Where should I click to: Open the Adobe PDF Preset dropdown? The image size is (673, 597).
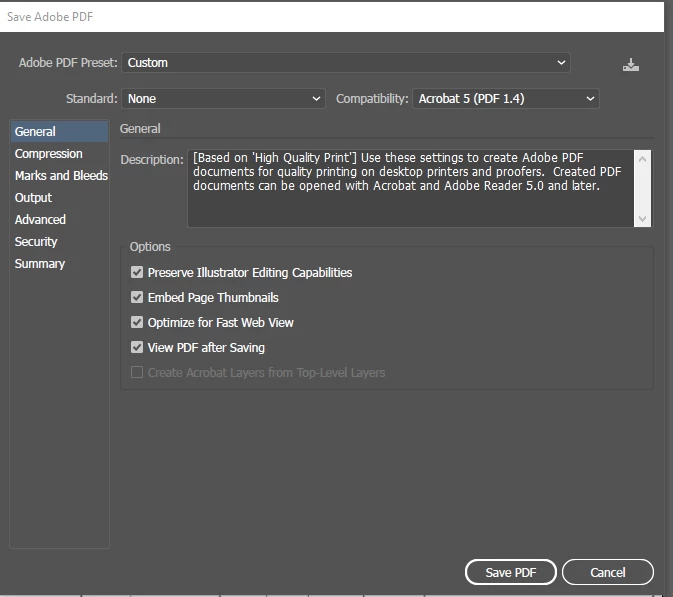[x=346, y=63]
